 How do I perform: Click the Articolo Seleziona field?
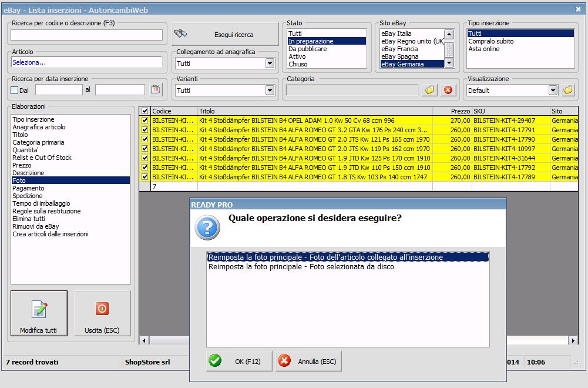[x=86, y=62]
